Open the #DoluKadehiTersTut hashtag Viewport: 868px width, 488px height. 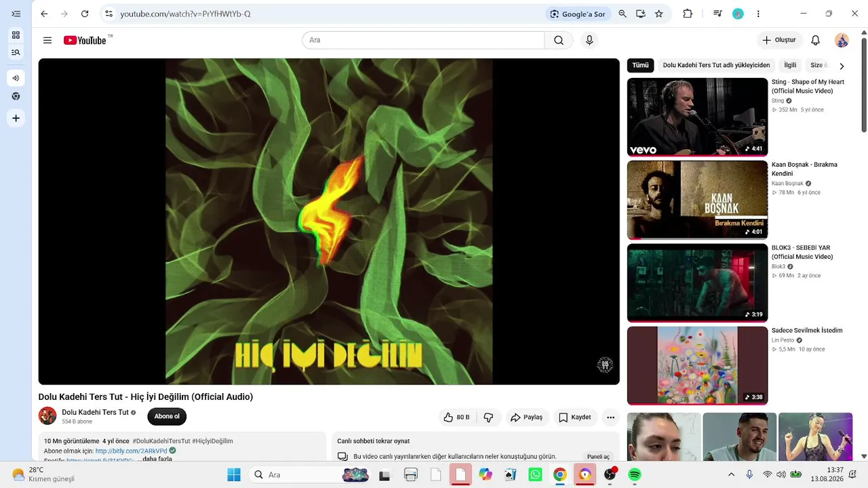161,441
